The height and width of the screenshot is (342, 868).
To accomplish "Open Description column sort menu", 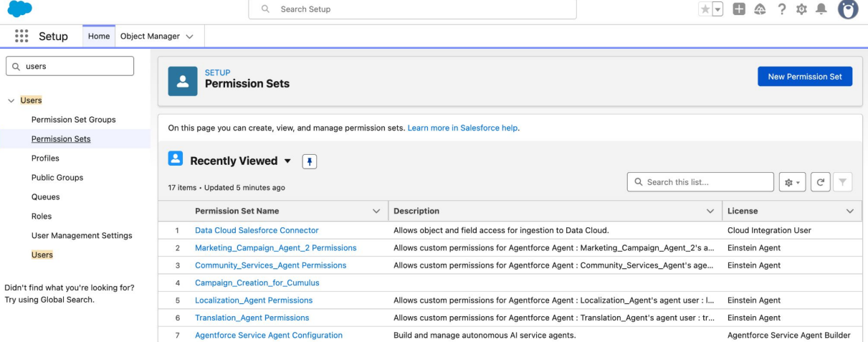I will pos(710,212).
